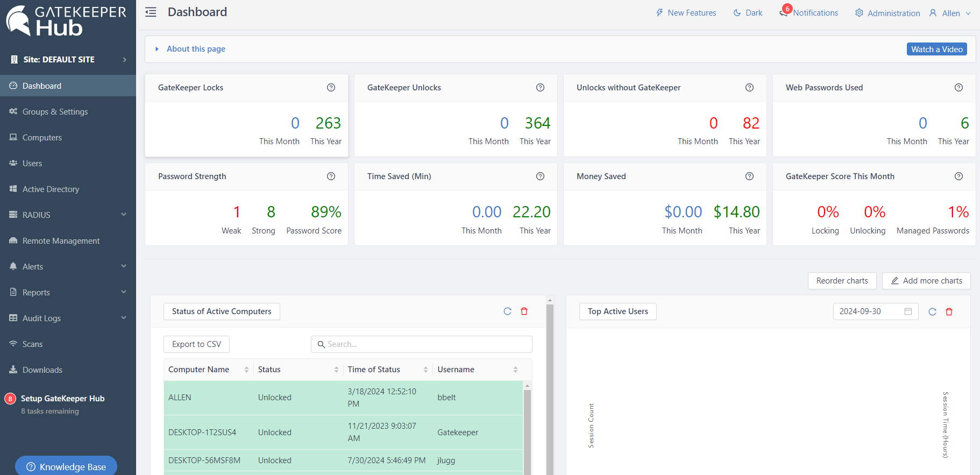
Task: Open help for GateKeeper Score This Month card
Action: pyautogui.click(x=959, y=176)
